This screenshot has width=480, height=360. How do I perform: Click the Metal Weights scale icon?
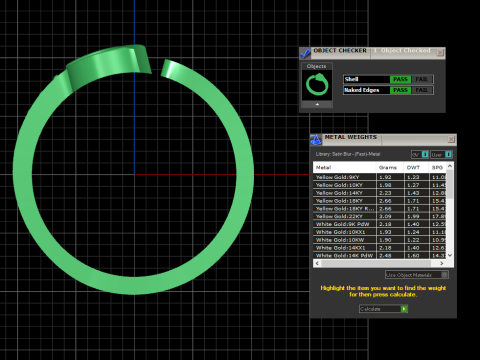(316, 139)
